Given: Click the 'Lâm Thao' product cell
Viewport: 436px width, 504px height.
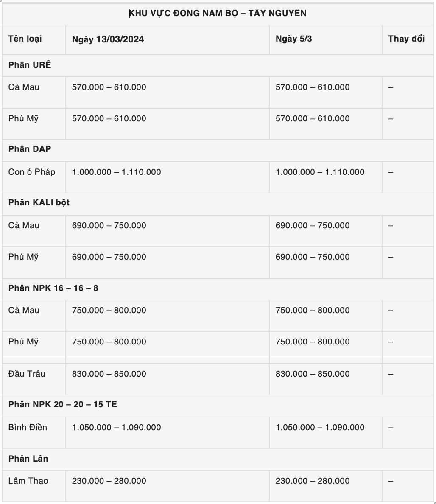Looking at the screenshot, I should point(28,481).
